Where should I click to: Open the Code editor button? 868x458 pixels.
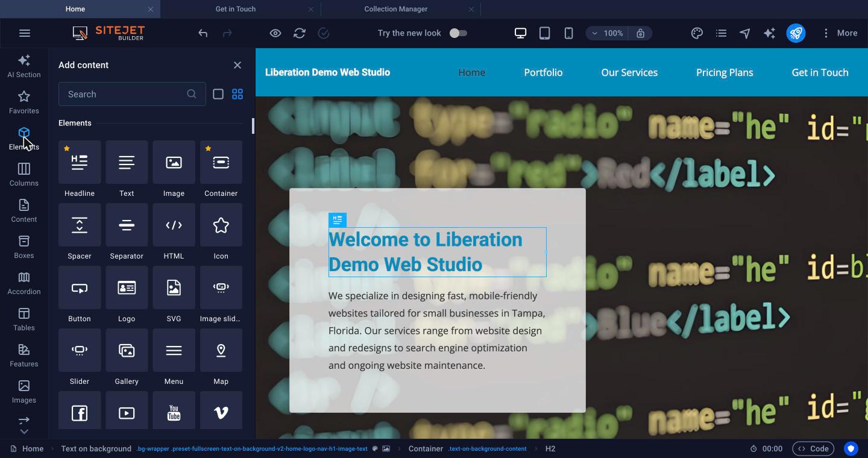[813, 448]
